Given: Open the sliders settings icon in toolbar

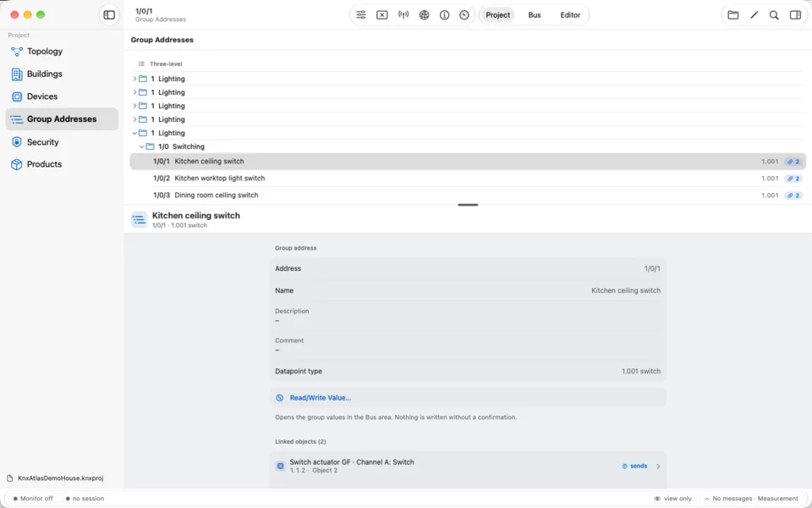Looking at the screenshot, I should [361, 15].
